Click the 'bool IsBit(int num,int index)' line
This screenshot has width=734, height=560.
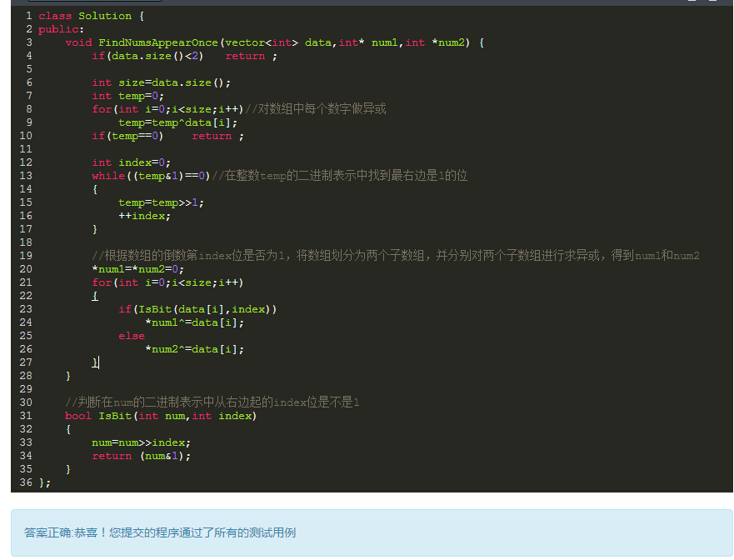click(161, 417)
